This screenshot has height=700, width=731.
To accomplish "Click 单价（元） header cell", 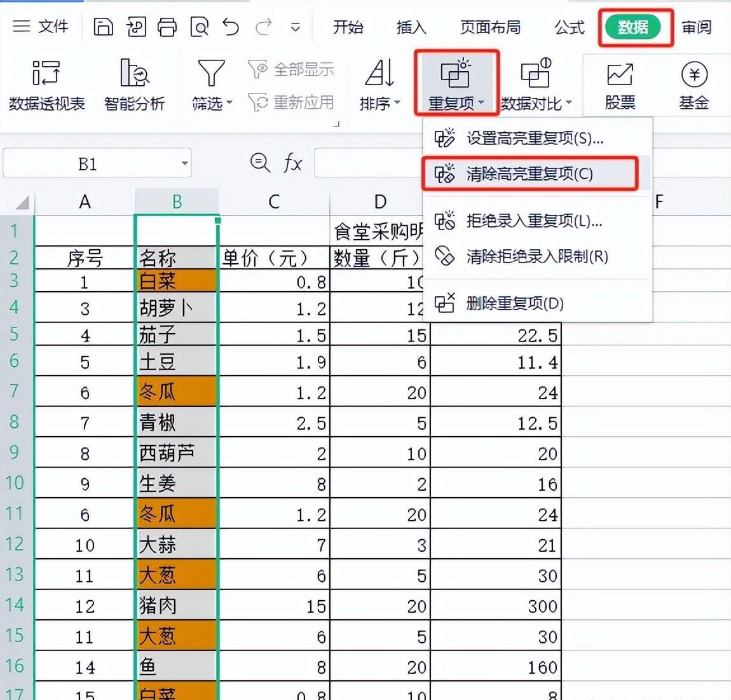I will click(x=274, y=258).
